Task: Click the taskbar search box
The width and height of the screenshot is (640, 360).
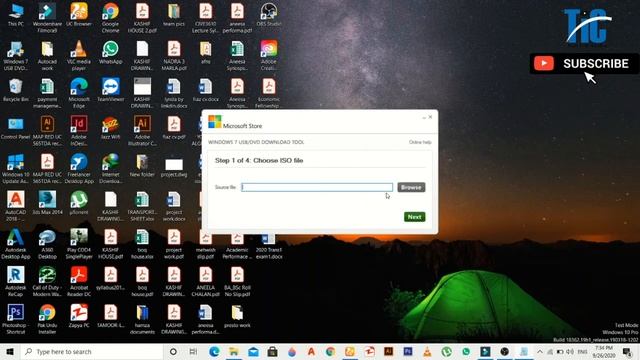Action: (x=92, y=351)
